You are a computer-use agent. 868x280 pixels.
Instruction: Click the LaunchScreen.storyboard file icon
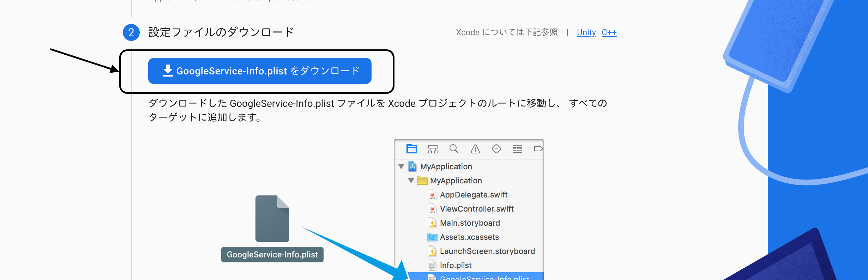tap(432, 251)
